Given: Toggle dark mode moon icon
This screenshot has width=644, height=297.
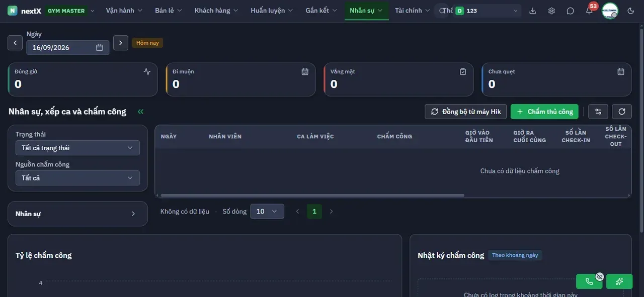Looking at the screenshot, I should tap(631, 11).
